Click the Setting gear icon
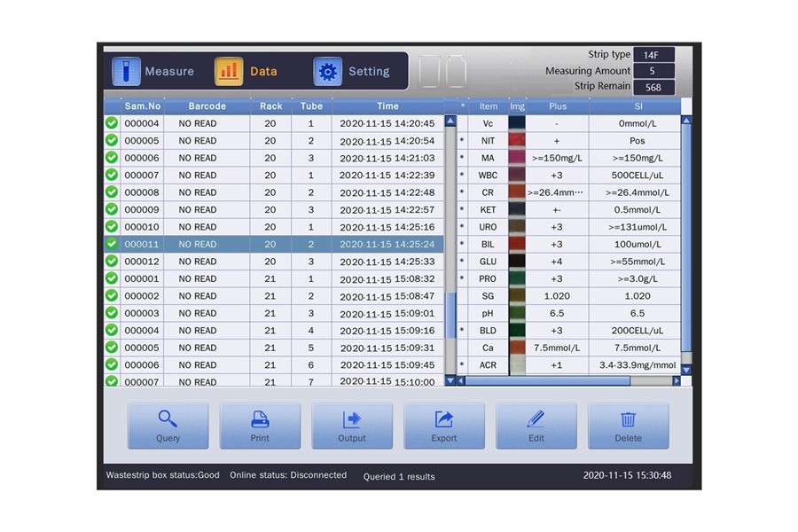 328,72
